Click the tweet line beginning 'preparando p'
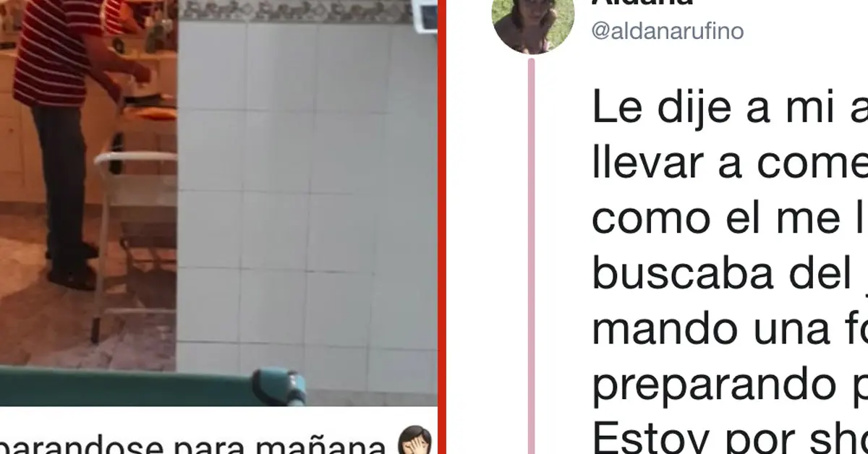The height and width of the screenshot is (454, 868). [729, 387]
